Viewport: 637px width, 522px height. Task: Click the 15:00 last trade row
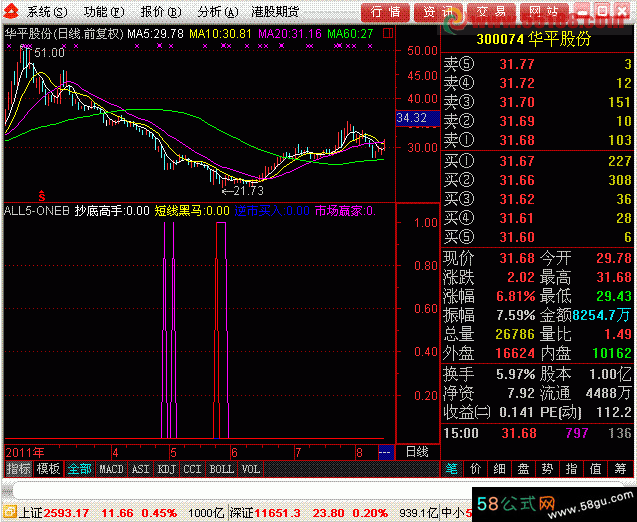click(x=537, y=433)
